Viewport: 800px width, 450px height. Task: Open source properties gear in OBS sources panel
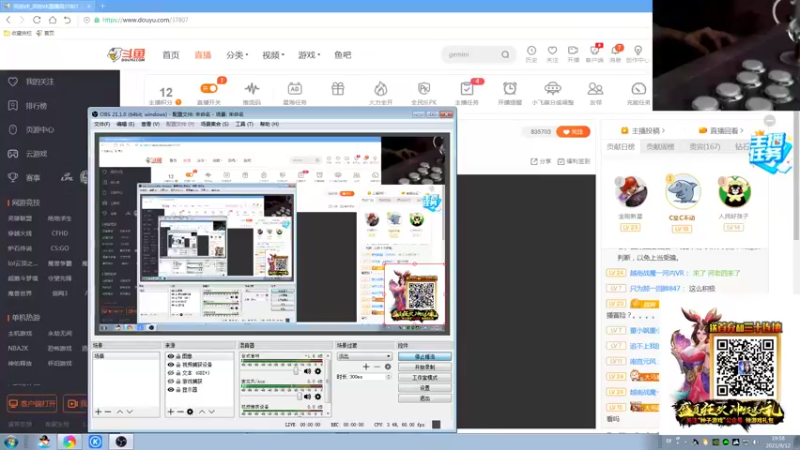point(190,412)
